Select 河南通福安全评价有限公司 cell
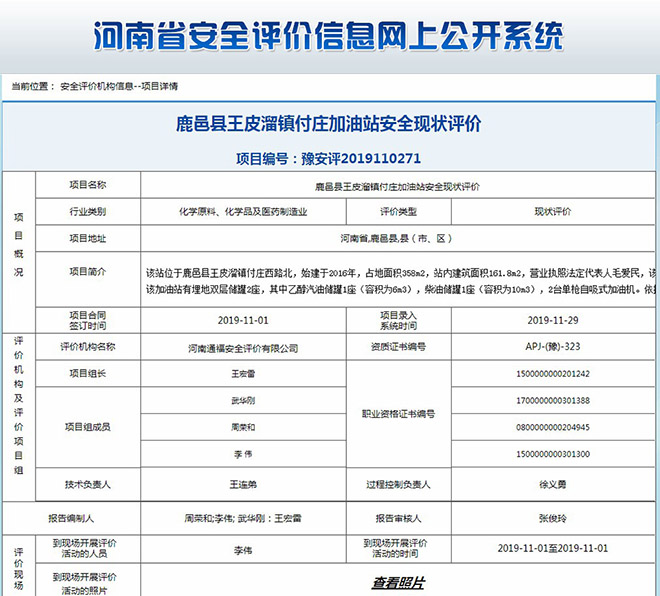The image size is (660, 596). (243, 348)
